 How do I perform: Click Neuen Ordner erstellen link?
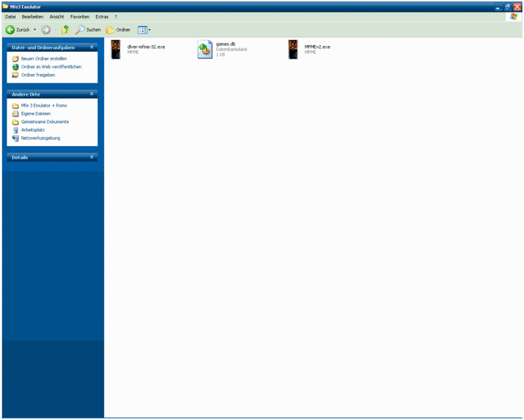point(44,58)
